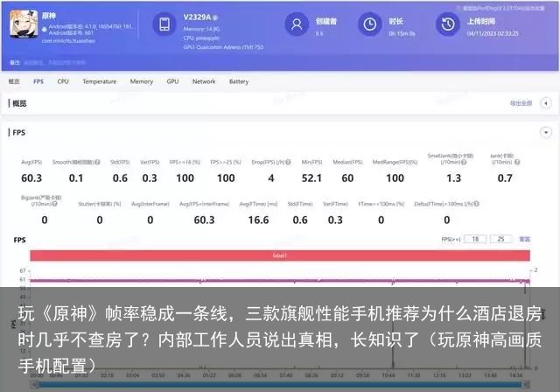The image size is (560, 392).
Task: Click the Min(FPS) value 52.1
Action: click(x=311, y=178)
